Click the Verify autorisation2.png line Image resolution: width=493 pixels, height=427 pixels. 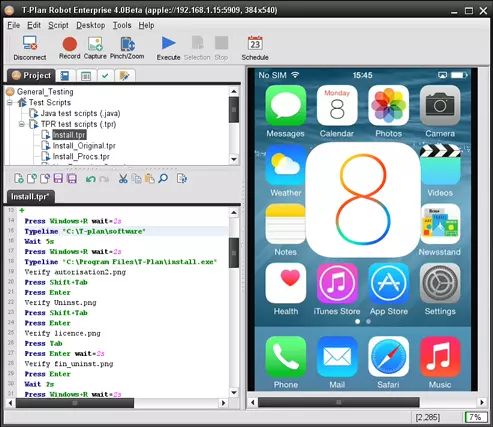pos(75,272)
